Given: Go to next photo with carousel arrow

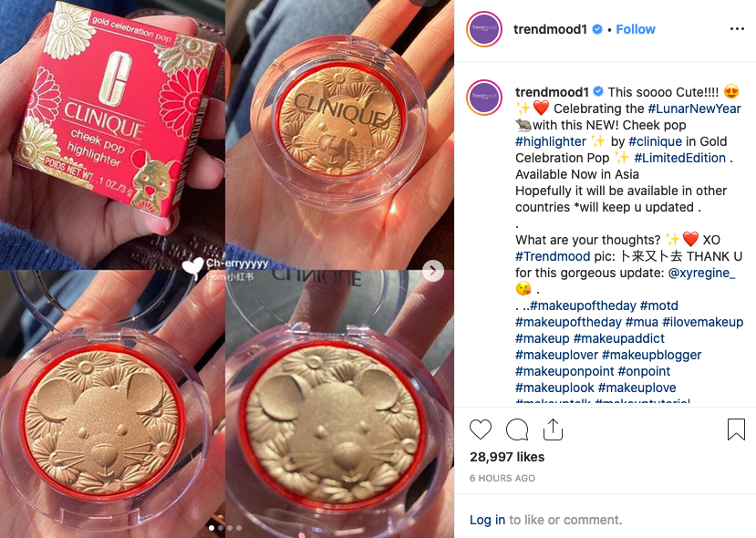Looking at the screenshot, I should tap(432, 271).
